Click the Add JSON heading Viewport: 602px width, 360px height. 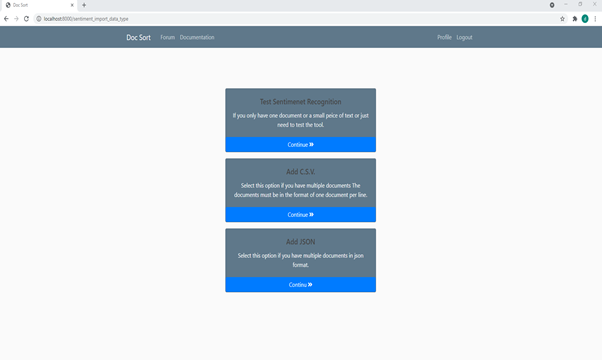pyautogui.click(x=301, y=242)
